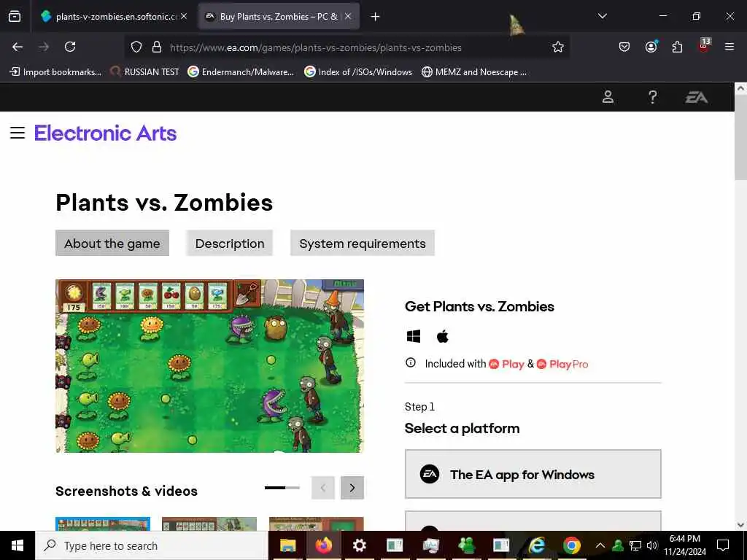Click the red extension icon with badge 13
747x560 pixels.
(x=704, y=46)
